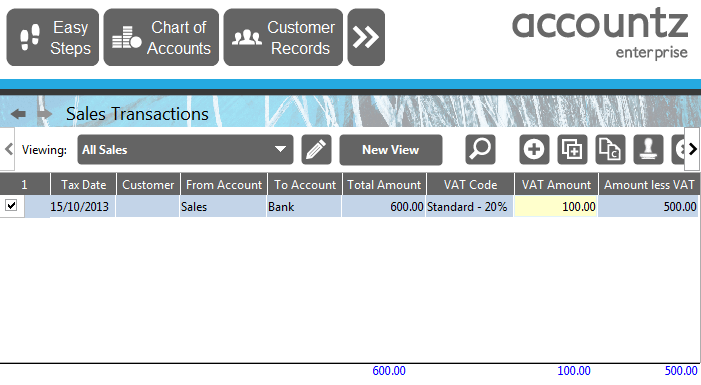
Task: Click the rubber stamp icon
Action: point(648,150)
